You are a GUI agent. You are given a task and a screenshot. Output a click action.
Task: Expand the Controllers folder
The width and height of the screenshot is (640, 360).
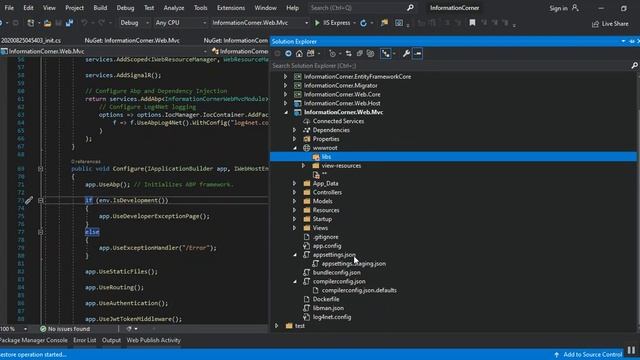[294, 192]
